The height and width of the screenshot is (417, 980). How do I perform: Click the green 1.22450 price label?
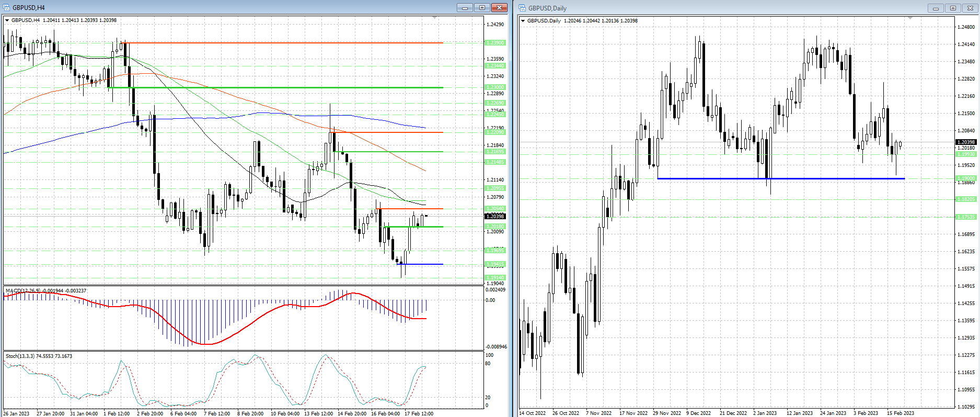coord(495,114)
